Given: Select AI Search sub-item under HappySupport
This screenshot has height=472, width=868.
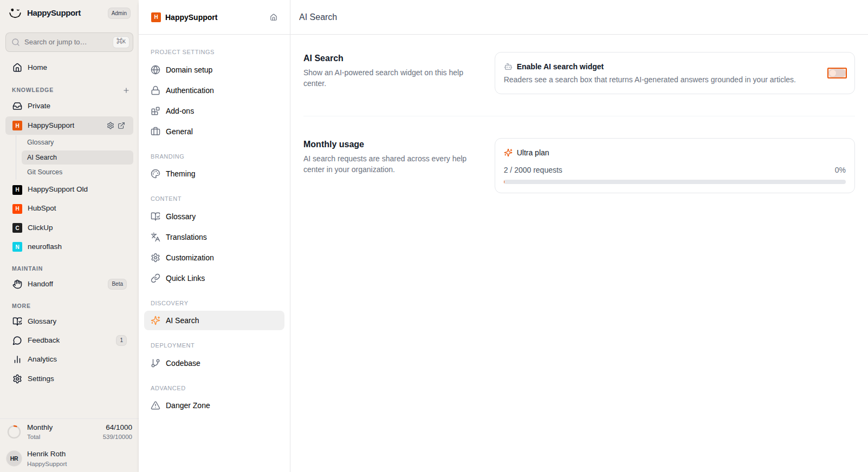Looking at the screenshot, I should pyautogui.click(x=77, y=158).
